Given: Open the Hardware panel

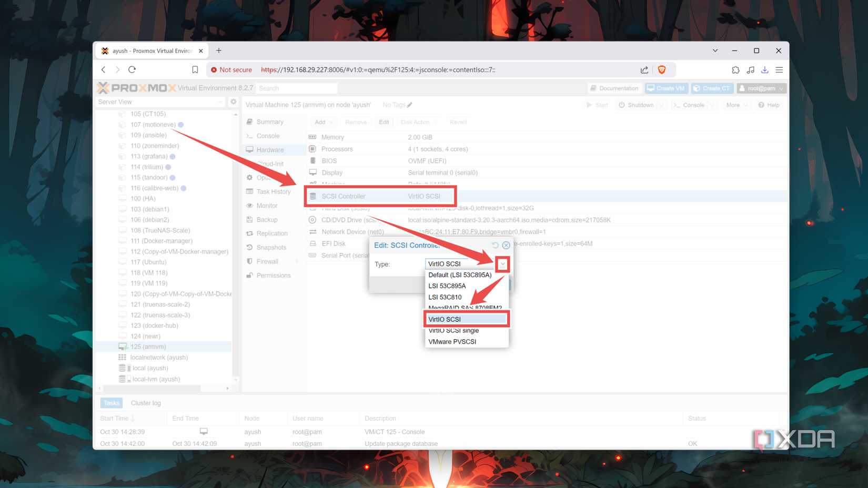Looking at the screenshot, I should [x=274, y=150].
